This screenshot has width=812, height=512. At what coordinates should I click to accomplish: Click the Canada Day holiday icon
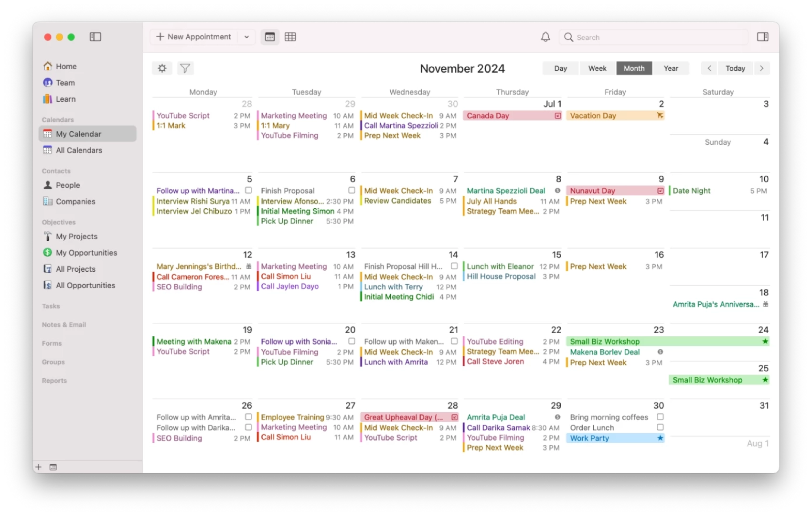(x=557, y=116)
